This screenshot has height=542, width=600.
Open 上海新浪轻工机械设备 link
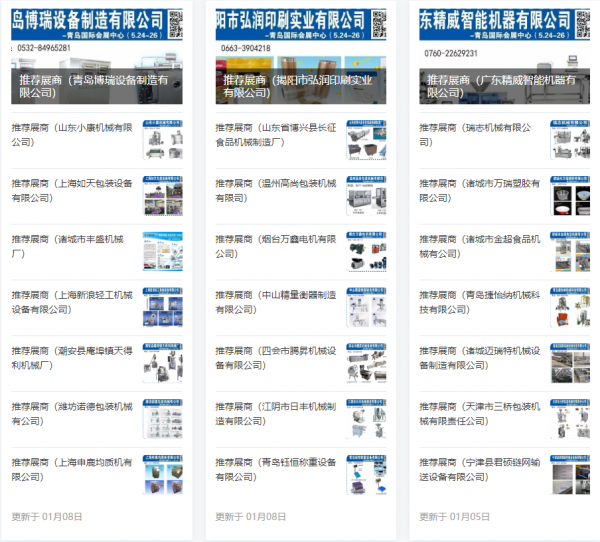(x=72, y=302)
